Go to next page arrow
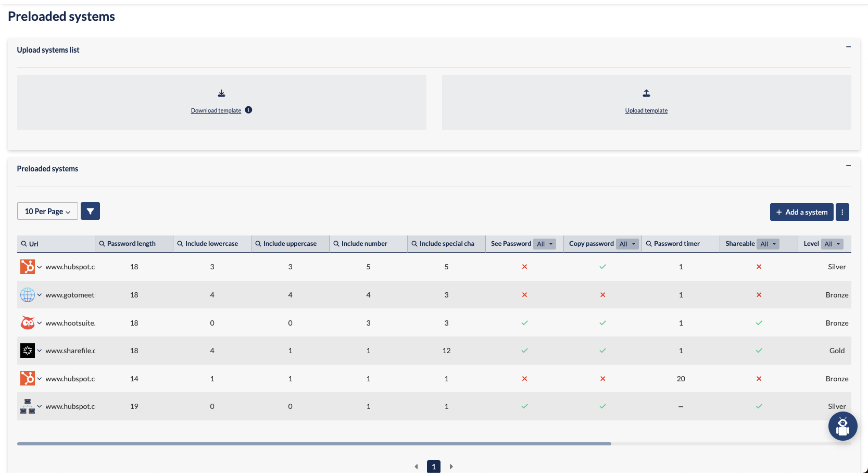Image resolution: width=868 pixels, height=473 pixels. point(451,467)
